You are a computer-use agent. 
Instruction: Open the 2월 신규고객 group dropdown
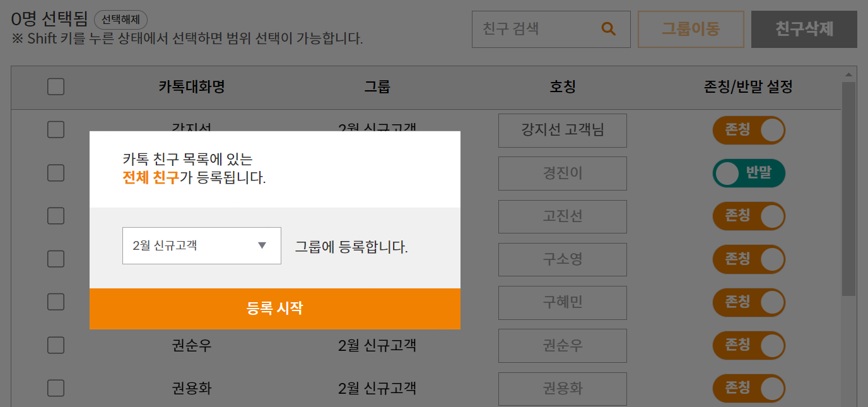click(x=201, y=245)
